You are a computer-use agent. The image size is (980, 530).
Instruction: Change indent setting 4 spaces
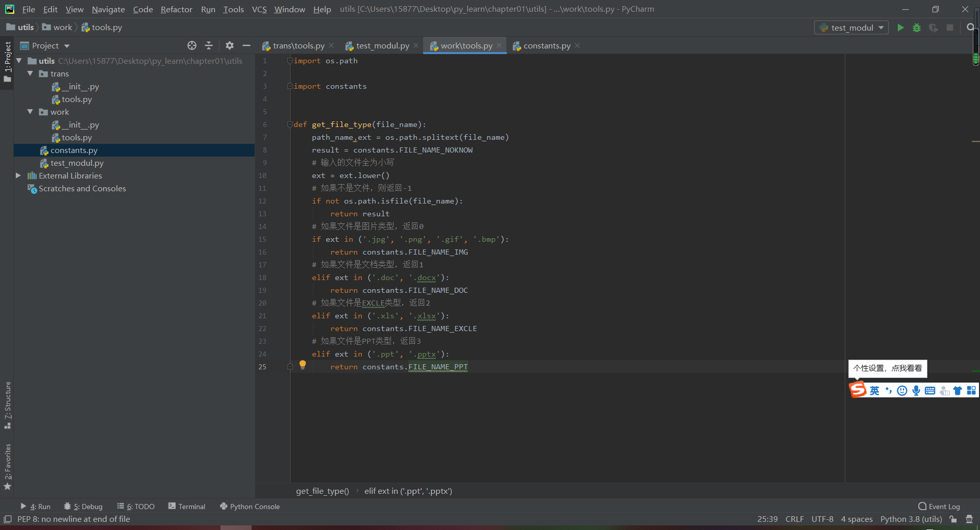tap(856, 519)
